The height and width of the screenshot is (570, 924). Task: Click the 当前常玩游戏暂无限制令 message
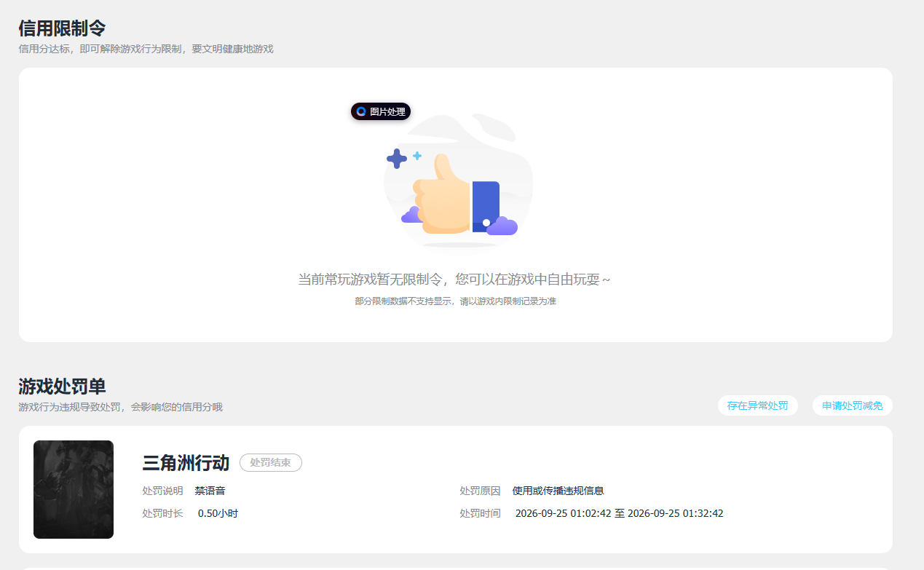(454, 280)
